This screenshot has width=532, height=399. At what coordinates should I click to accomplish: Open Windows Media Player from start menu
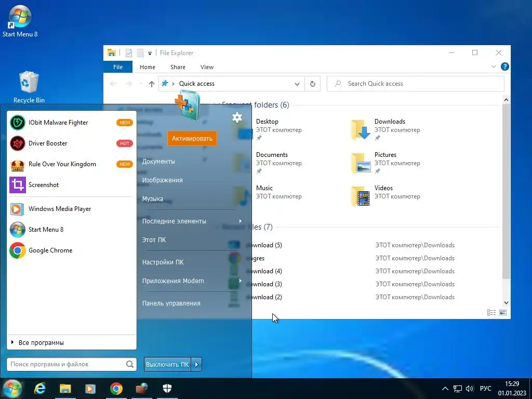[71, 209]
